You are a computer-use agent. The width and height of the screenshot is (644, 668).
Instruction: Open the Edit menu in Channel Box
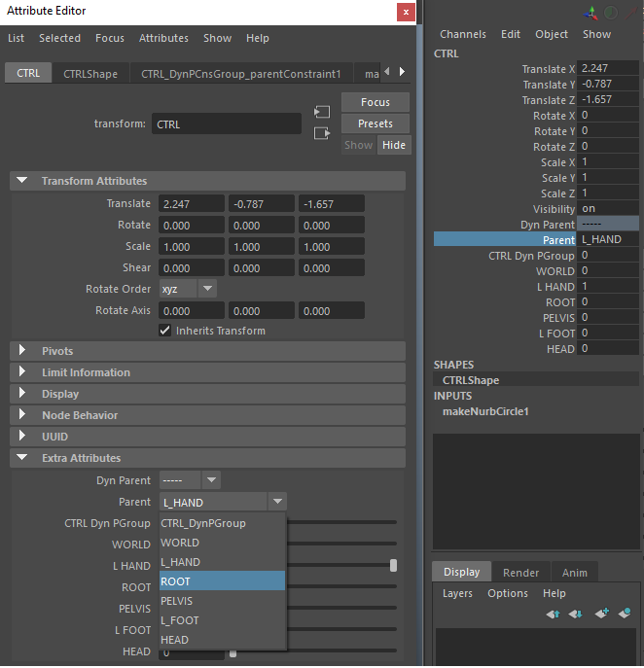[x=511, y=34]
